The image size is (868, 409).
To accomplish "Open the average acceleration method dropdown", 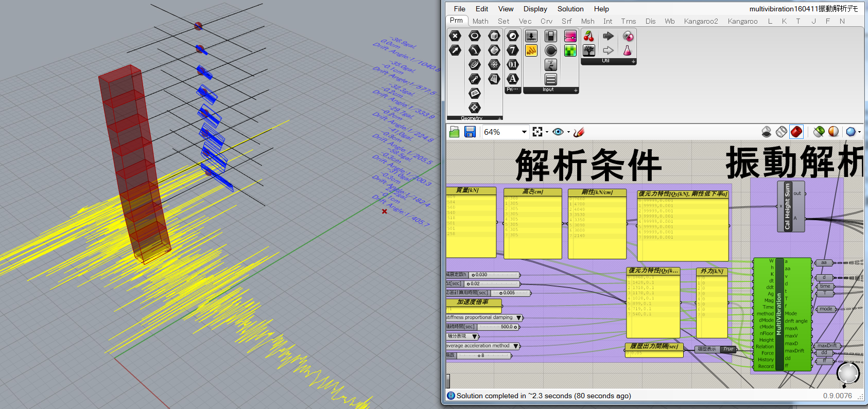I will pos(516,346).
